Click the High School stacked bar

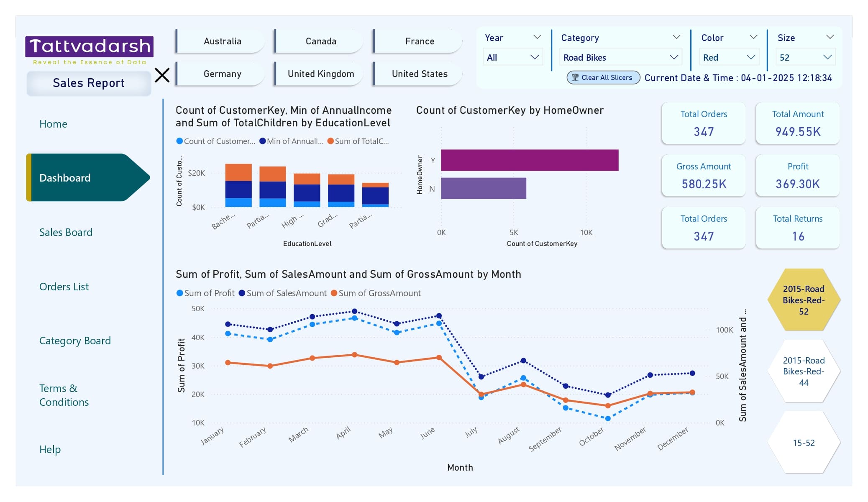[307, 190]
